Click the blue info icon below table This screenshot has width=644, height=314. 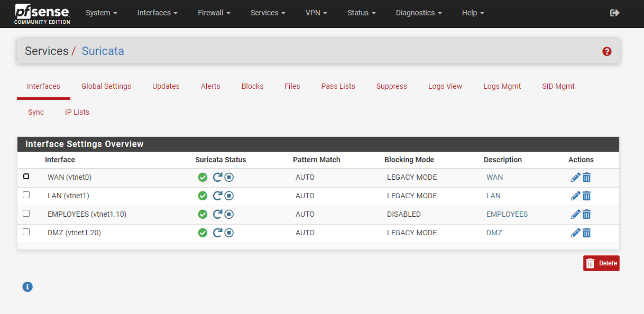tap(27, 287)
